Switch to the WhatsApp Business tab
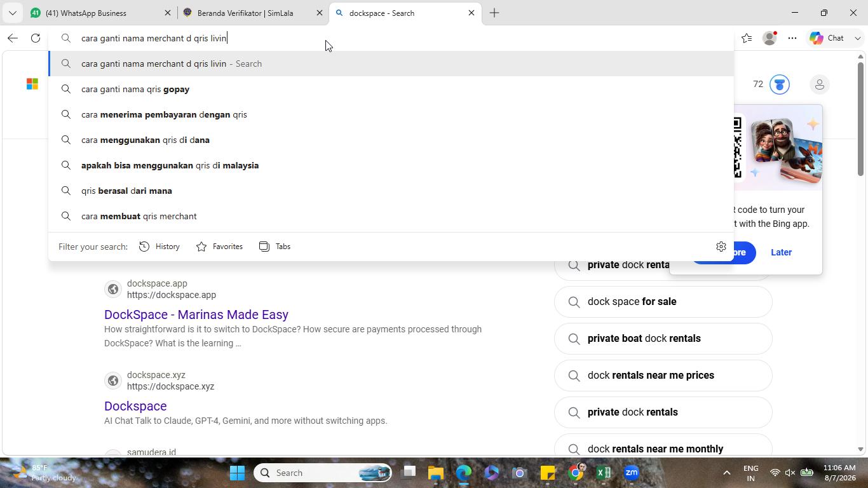 100,13
